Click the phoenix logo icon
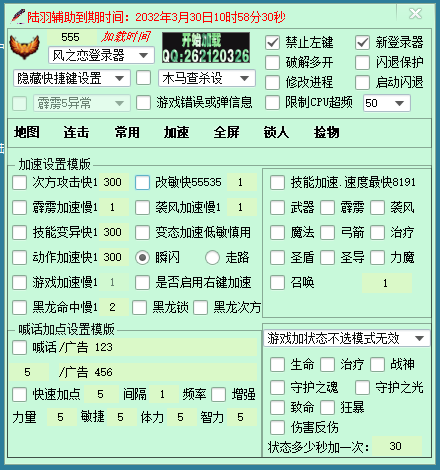 pyautogui.click(x=25, y=47)
